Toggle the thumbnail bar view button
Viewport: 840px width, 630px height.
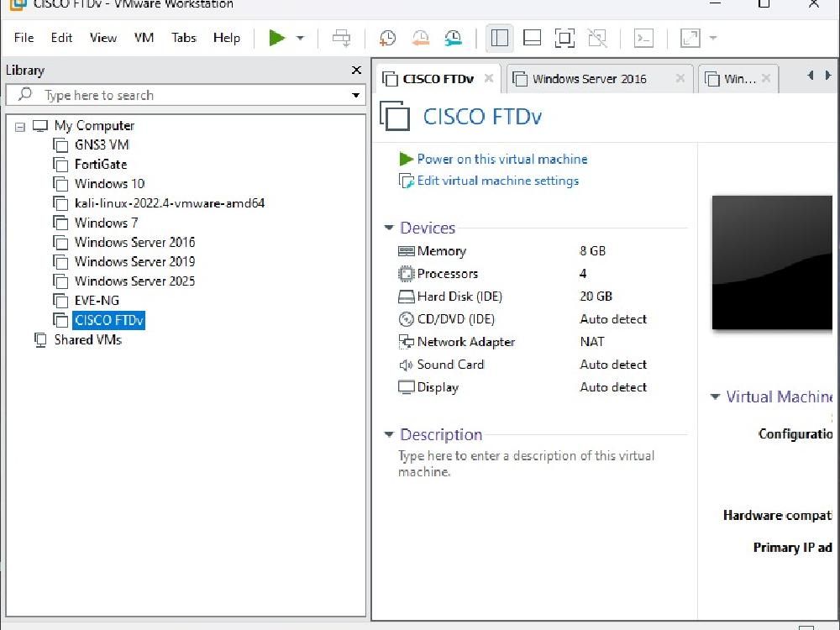pos(532,38)
